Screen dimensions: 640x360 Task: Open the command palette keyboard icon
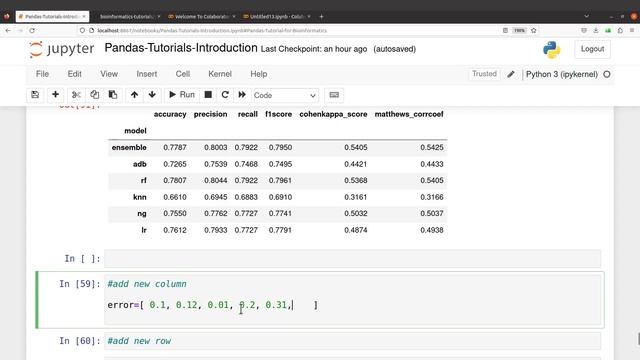pos(334,95)
